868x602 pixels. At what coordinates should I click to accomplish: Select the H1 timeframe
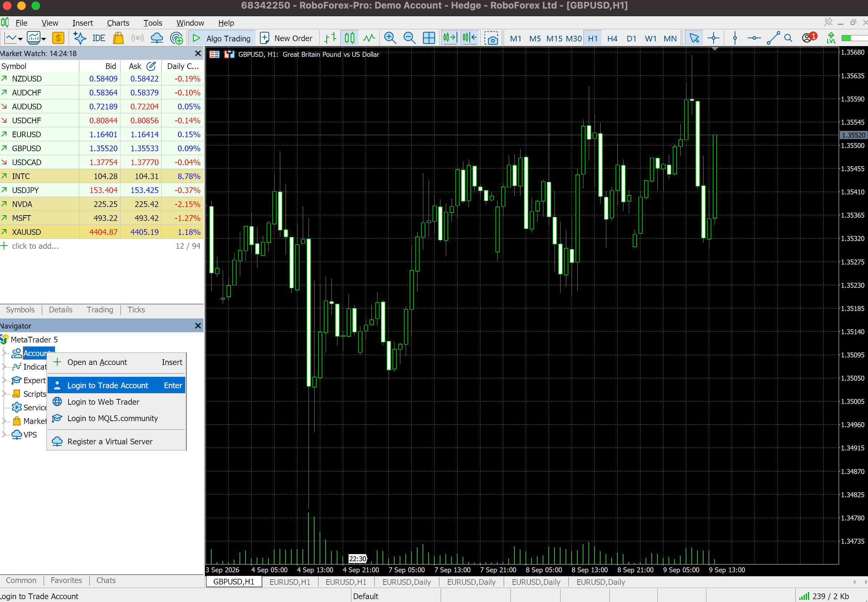(x=593, y=38)
